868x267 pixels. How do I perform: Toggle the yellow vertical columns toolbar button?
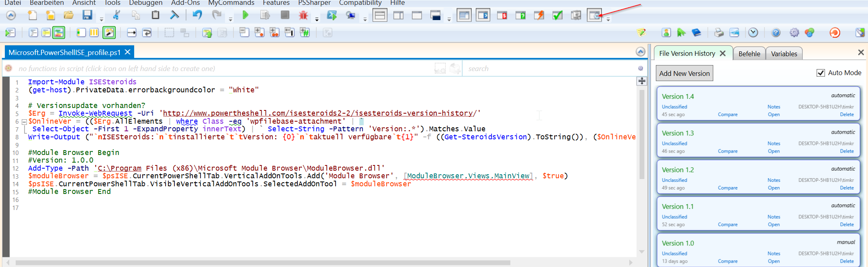[x=94, y=33]
